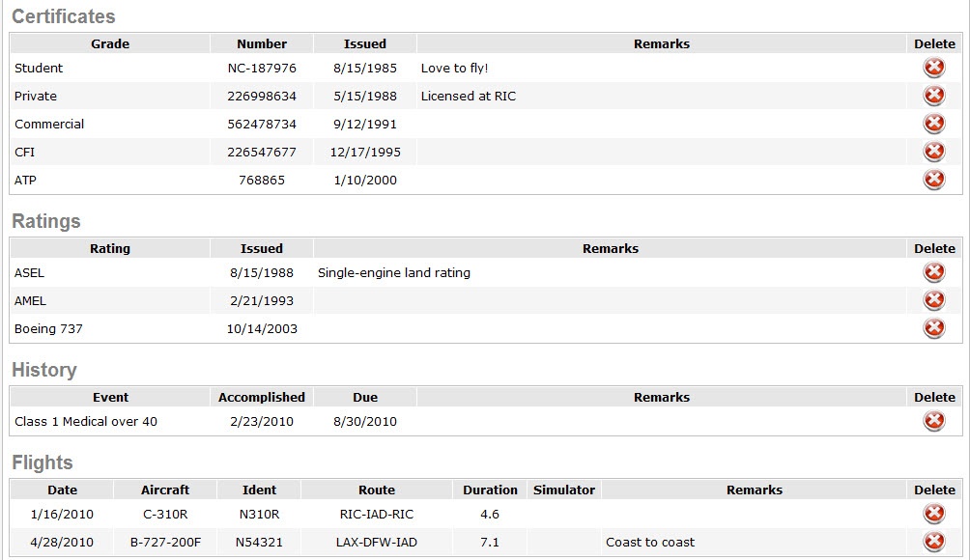Viewport: 970px width, 560px height.
Task: Delete the B-727-200F flight entry
Action: pos(934,542)
